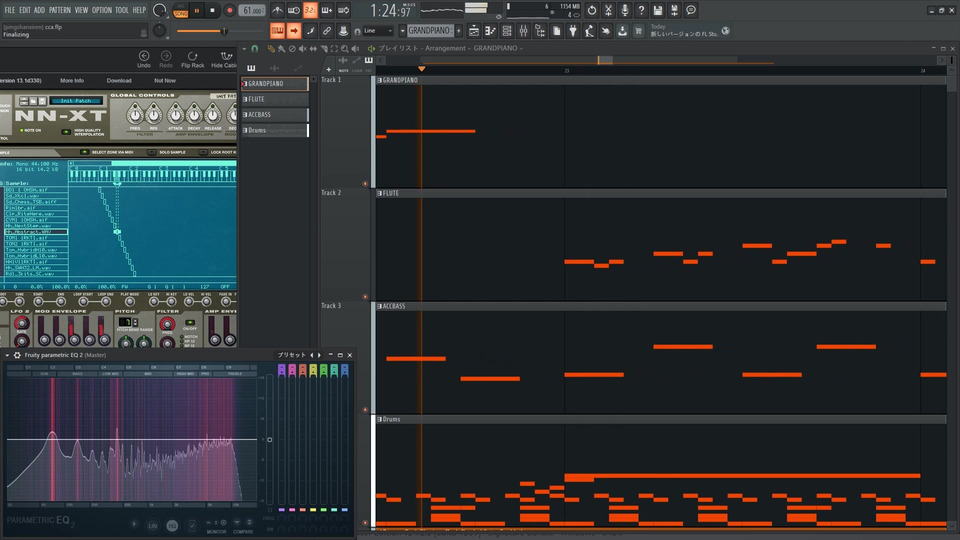The image size is (960, 540).
Task: Open the playlist window icon in toolbar
Action: click(474, 31)
